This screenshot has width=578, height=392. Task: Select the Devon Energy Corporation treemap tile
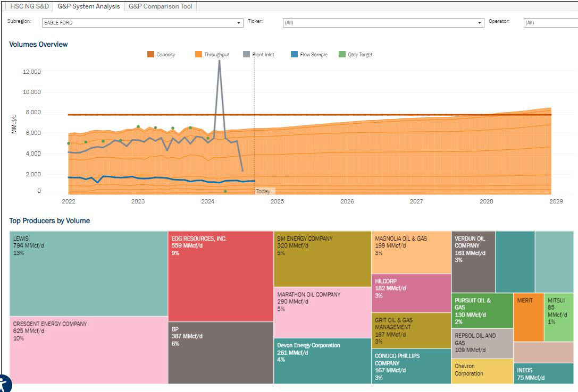(x=323, y=361)
